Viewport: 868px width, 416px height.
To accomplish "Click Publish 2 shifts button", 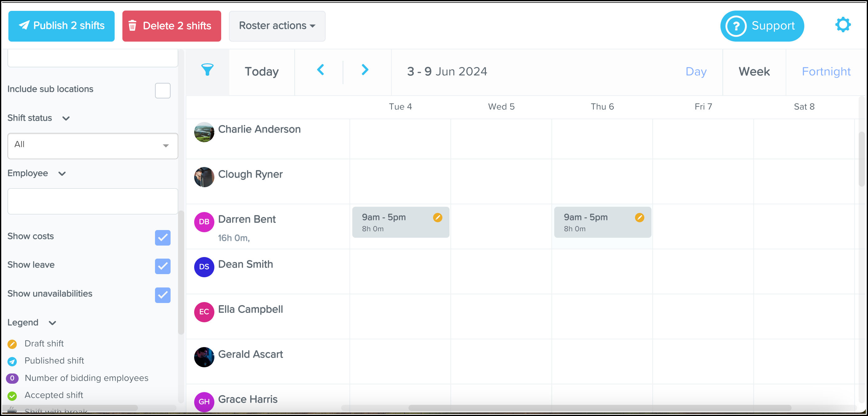I will click(x=61, y=26).
